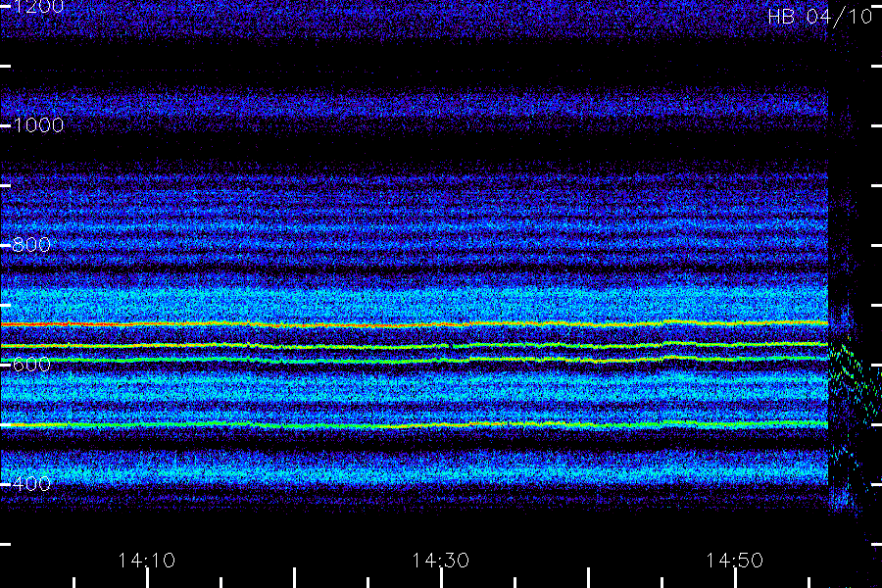Click the 400 frequency axis label

pyautogui.click(x=32, y=484)
